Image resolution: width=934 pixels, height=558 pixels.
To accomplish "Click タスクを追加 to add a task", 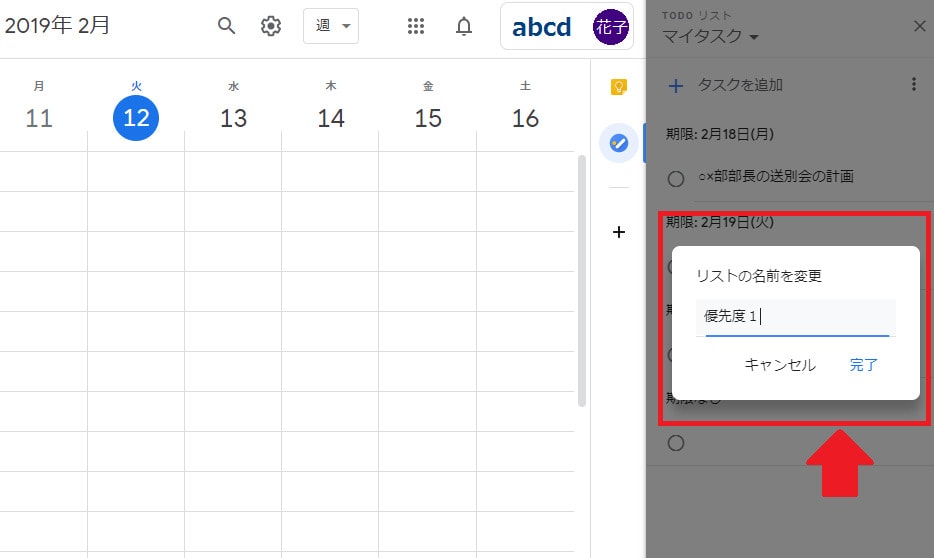I will (x=739, y=85).
